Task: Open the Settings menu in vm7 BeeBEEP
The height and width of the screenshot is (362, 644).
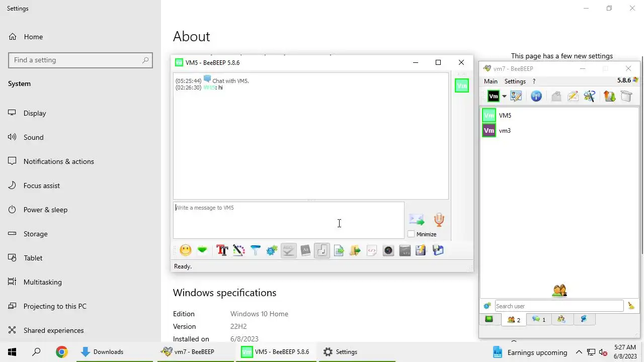Action: 515,81
